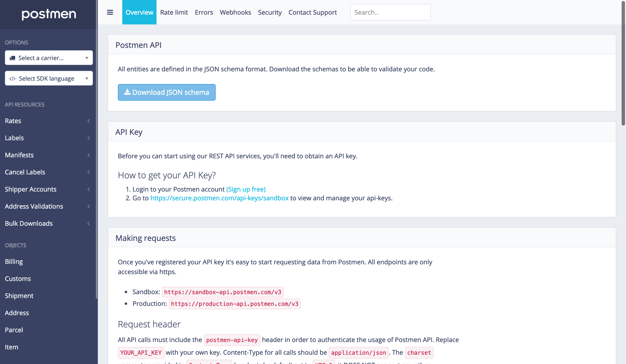Open Address Validations in the sidebar

point(34,206)
